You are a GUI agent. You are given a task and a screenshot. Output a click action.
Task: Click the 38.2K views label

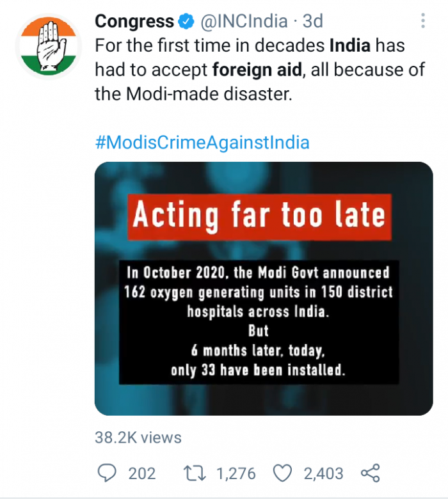click(x=138, y=438)
